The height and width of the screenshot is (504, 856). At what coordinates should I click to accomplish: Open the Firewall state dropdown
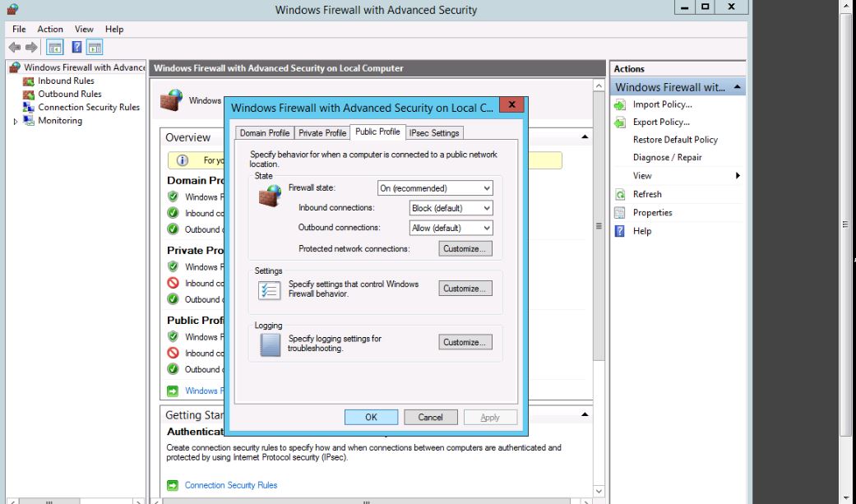[435, 188]
